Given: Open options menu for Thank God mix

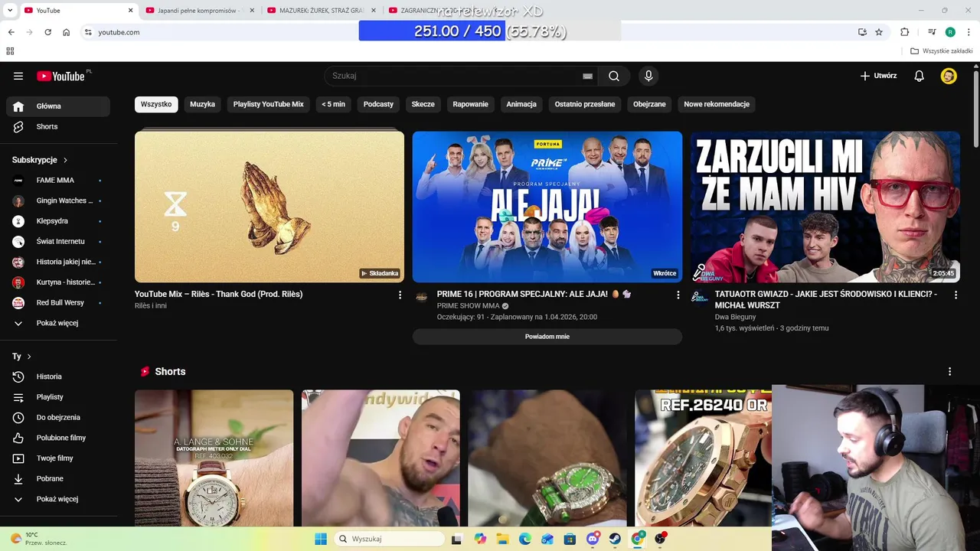Looking at the screenshot, I should 400,295.
